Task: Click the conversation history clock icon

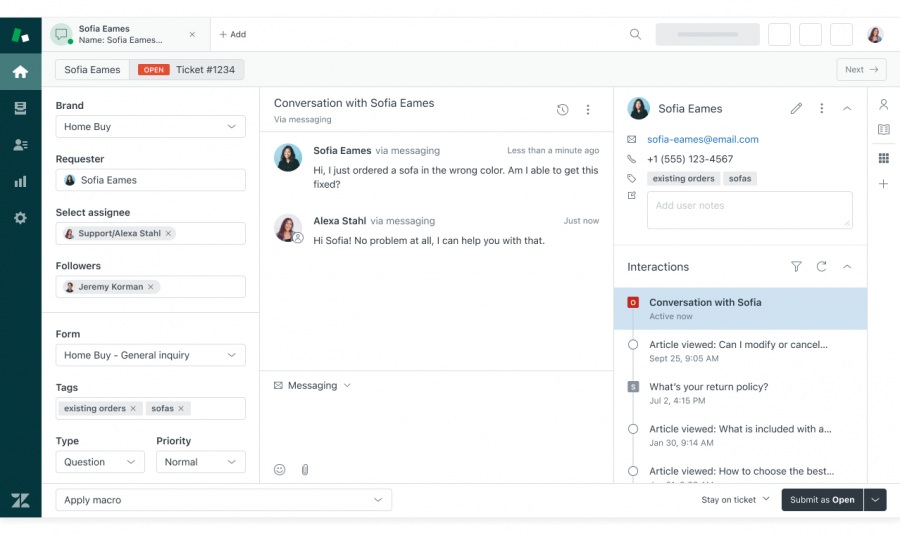Action: pos(562,109)
